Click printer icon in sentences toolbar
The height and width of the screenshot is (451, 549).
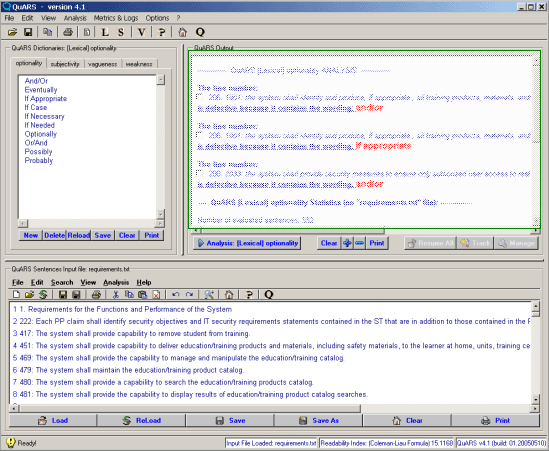coord(96,295)
